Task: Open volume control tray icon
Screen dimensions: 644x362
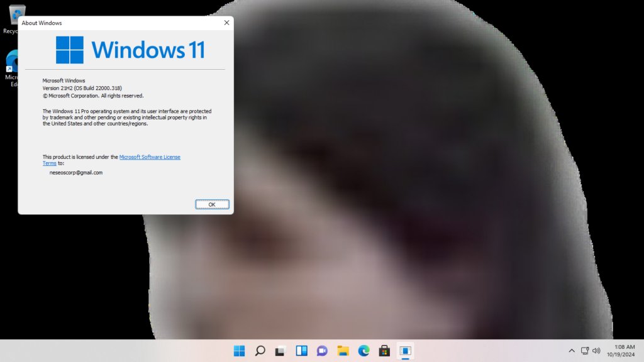Action: click(596, 351)
